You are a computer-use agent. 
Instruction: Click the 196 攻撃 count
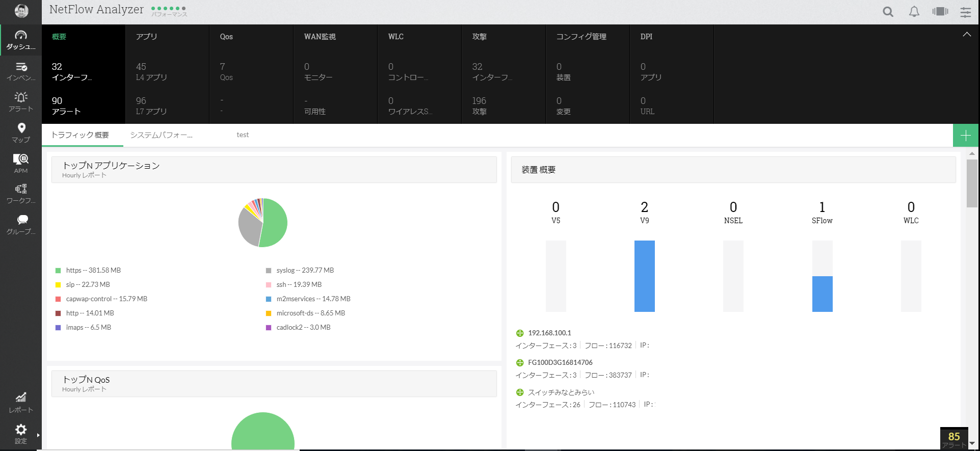[x=479, y=106]
